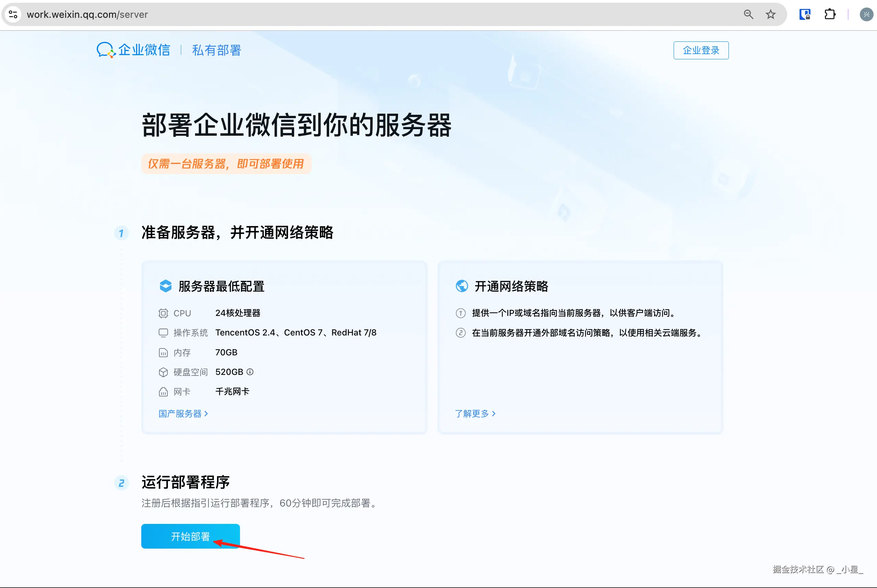The height and width of the screenshot is (588, 877).
Task: Click the 硬盘空间 box icon
Action: [163, 372]
